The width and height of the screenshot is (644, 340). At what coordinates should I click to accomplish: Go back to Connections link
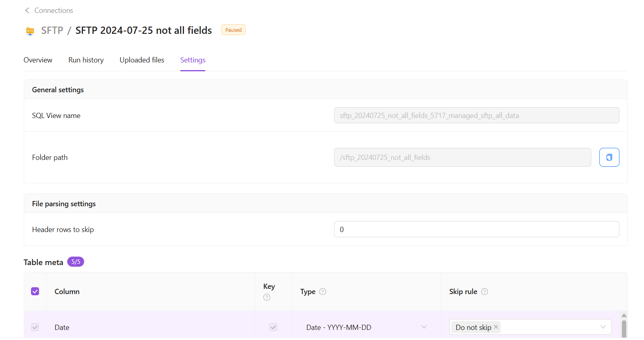click(x=54, y=10)
